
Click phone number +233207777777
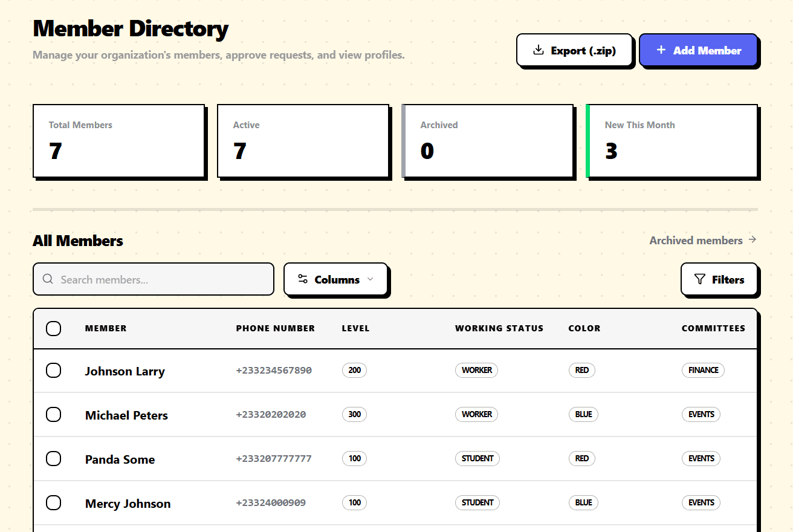coord(274,458)
